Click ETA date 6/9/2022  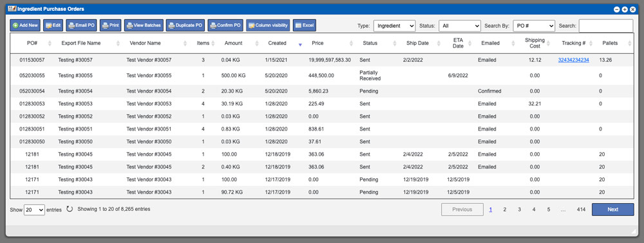[x=458, y=75]
